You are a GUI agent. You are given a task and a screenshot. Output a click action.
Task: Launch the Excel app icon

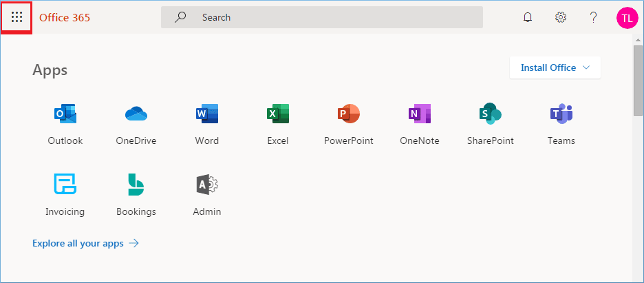tap(278, 114)
